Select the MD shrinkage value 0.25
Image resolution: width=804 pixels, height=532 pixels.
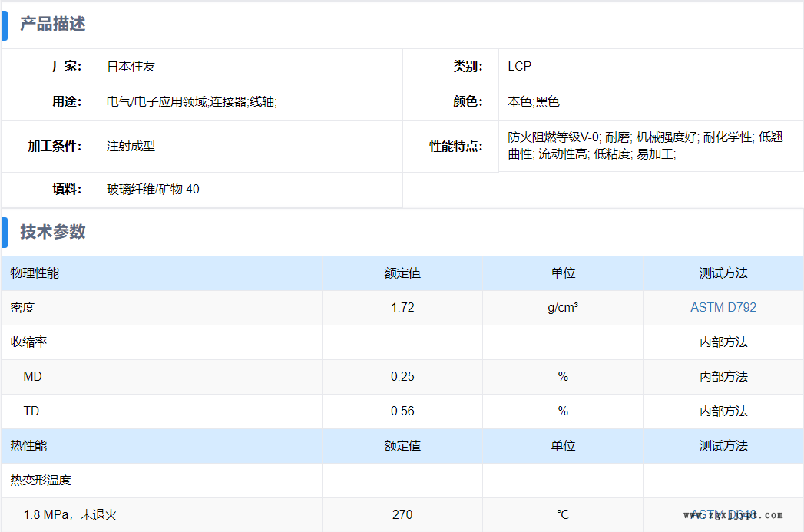pos(402,377)
